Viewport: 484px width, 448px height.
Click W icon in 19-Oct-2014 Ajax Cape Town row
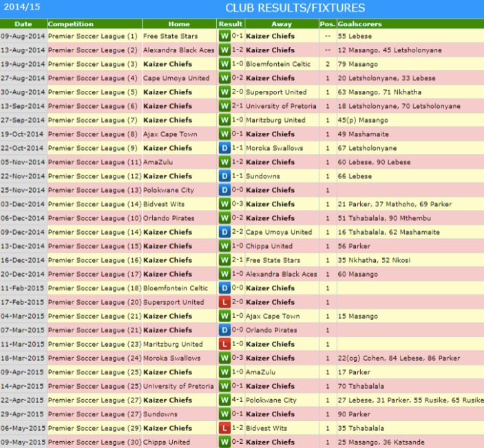[224, 134]
